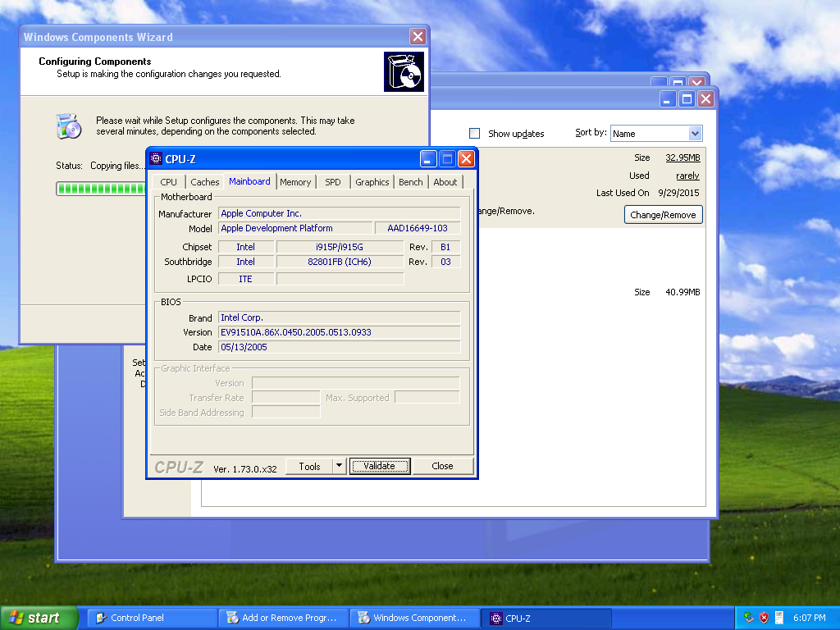Click the BIOS date 05/13/2005
Screen dimensions: 840x630
tap(339, 347)
